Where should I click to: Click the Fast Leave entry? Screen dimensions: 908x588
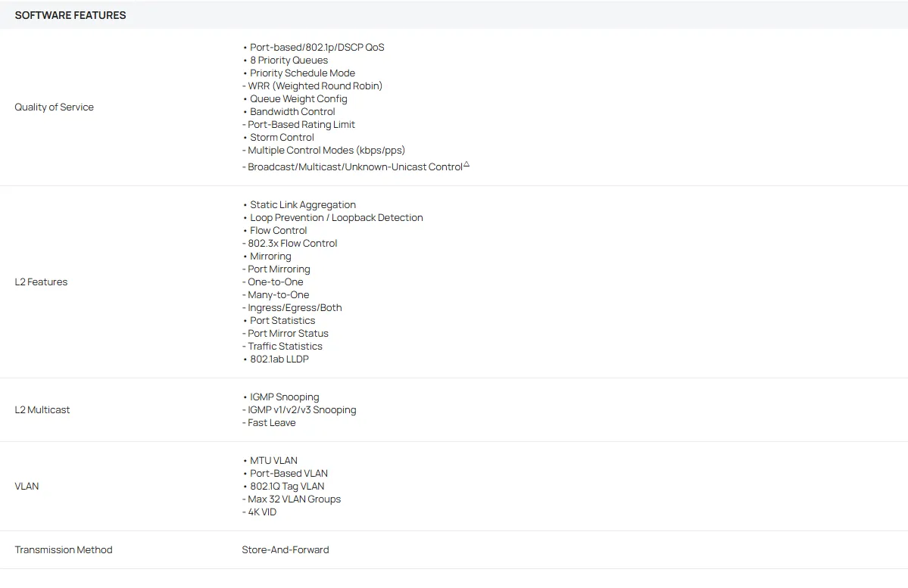271,423
